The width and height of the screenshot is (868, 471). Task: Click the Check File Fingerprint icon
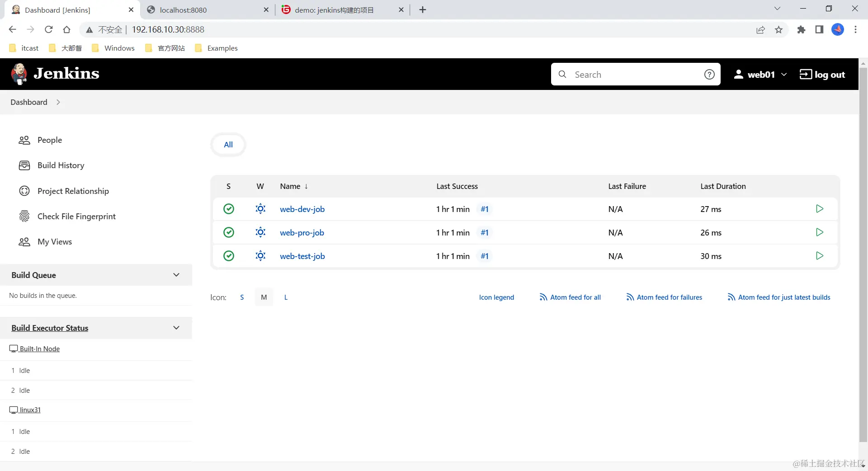[x=24, y=216]
